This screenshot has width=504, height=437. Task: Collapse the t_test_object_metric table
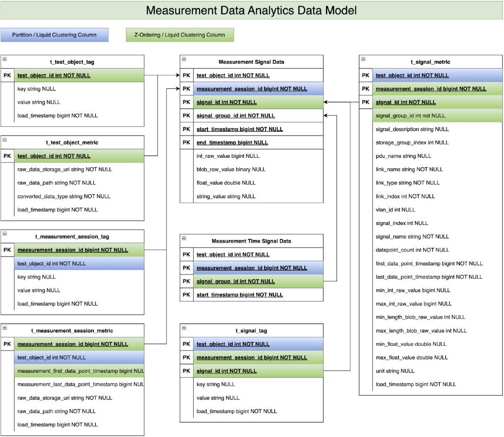tap(5, 140)
